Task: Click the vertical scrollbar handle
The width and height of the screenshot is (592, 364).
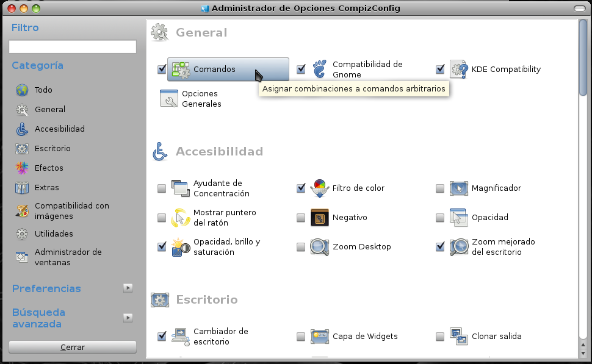Action: coord(583,58)
